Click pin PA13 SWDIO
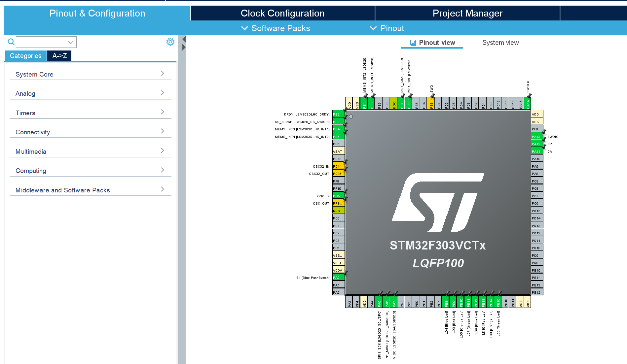 tap(537, 137)
